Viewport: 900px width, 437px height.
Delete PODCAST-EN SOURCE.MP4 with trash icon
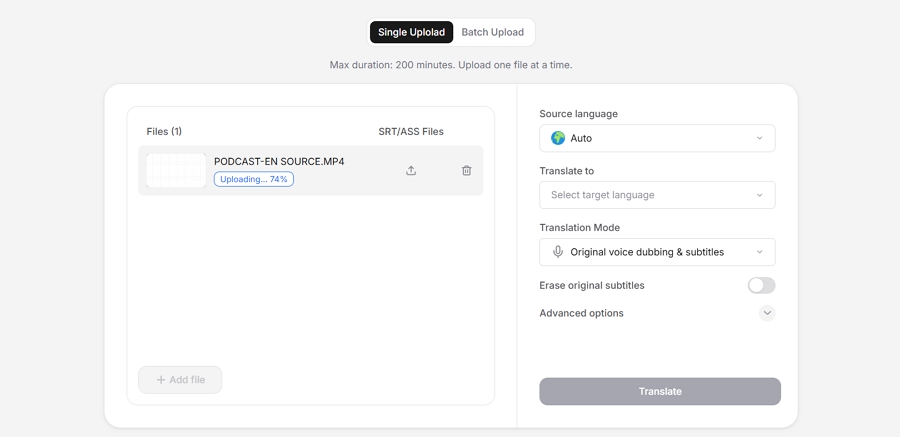point(467,171)
